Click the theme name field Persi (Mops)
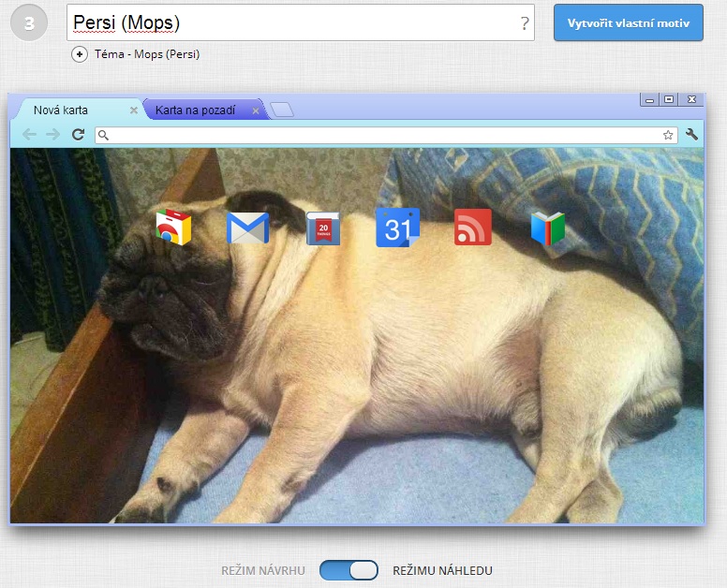This screenshot has height=588, width=727. point(301,22)
